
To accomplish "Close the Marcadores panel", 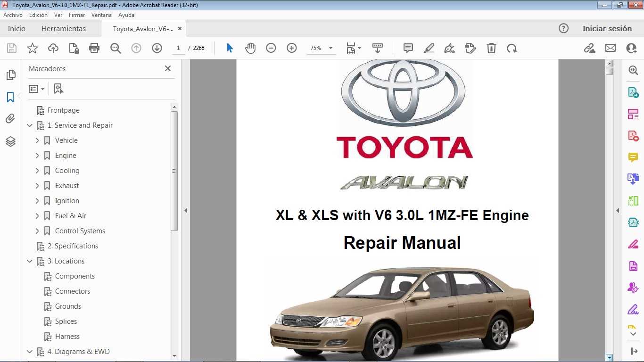I will (168, 68).
